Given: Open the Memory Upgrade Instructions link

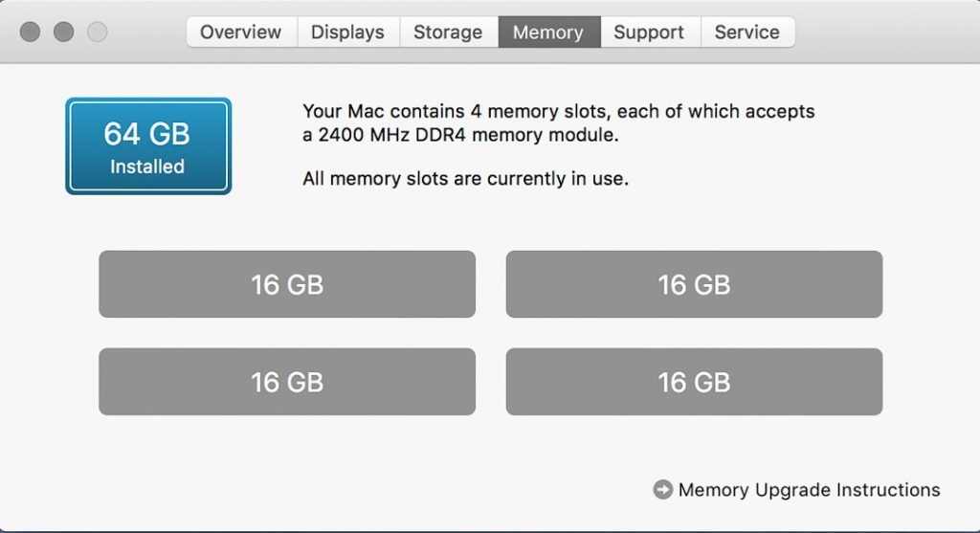Looking at the screenshot, I should point(809,490).
